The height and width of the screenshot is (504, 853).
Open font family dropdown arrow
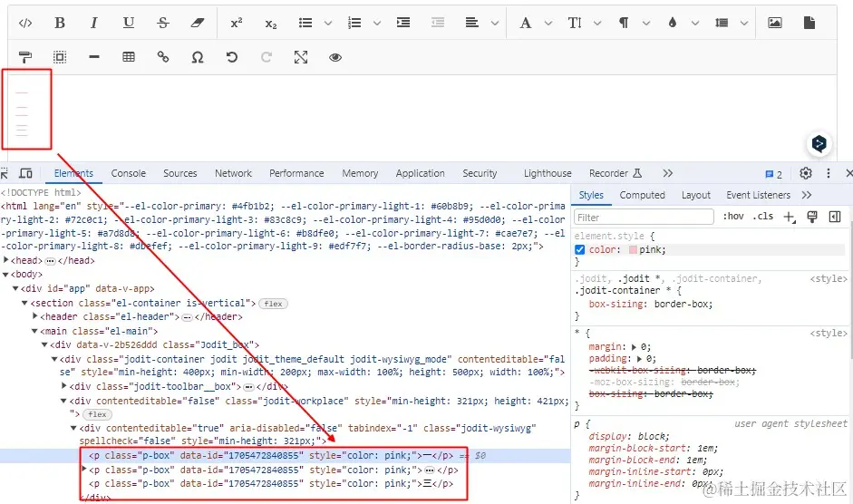pyautogui.click(x=548, y=23)
